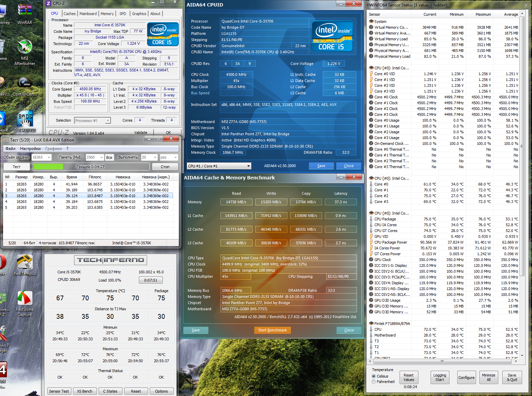Click the Sensor Test button in RealTemp
The image size is (532, 396).
(x=59, y=391)
